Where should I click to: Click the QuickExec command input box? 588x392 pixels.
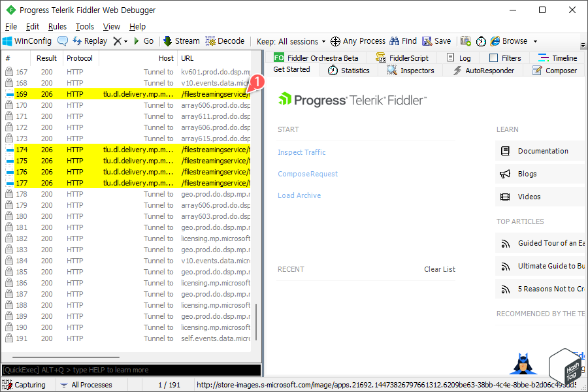pos(131,370)
